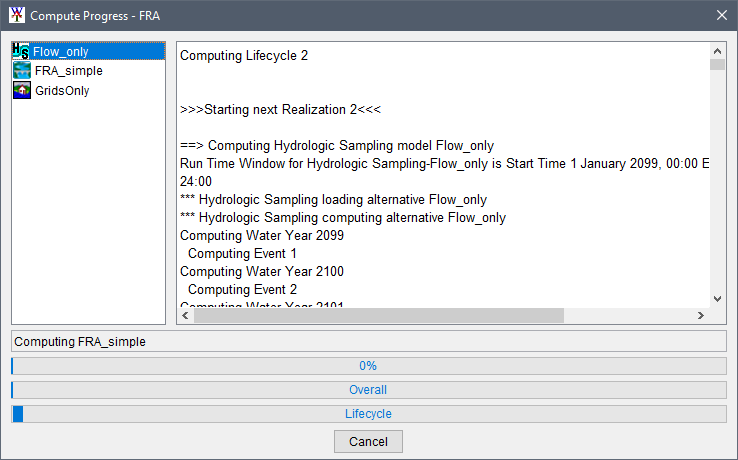Click 'Computing Water Year 2099' line
738x460 pixels.
point(262,235)
